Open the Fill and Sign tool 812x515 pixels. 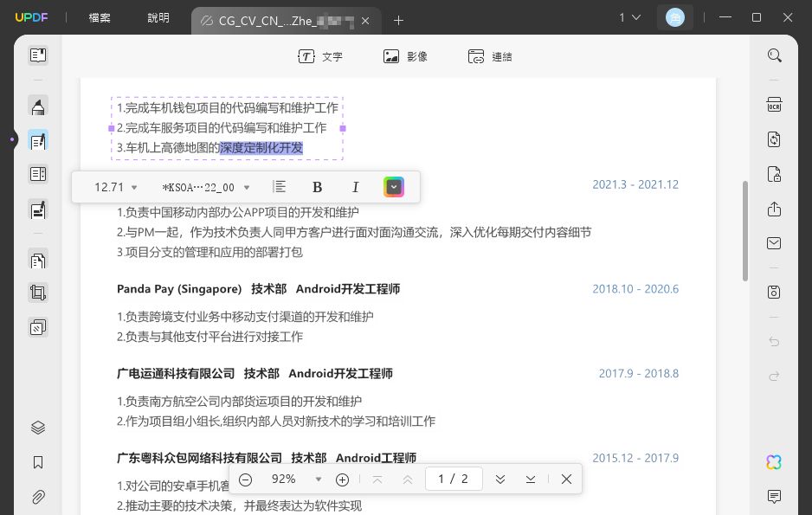pos(38,209)
